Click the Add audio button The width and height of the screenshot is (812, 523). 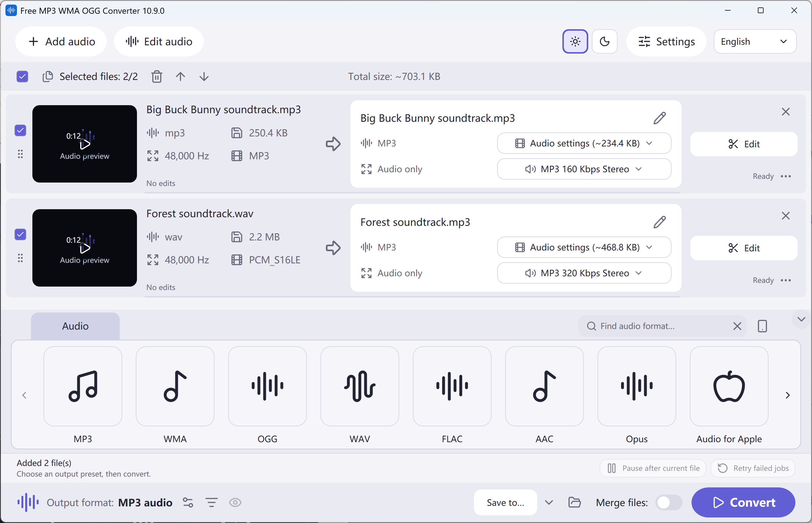click(61, 42)
